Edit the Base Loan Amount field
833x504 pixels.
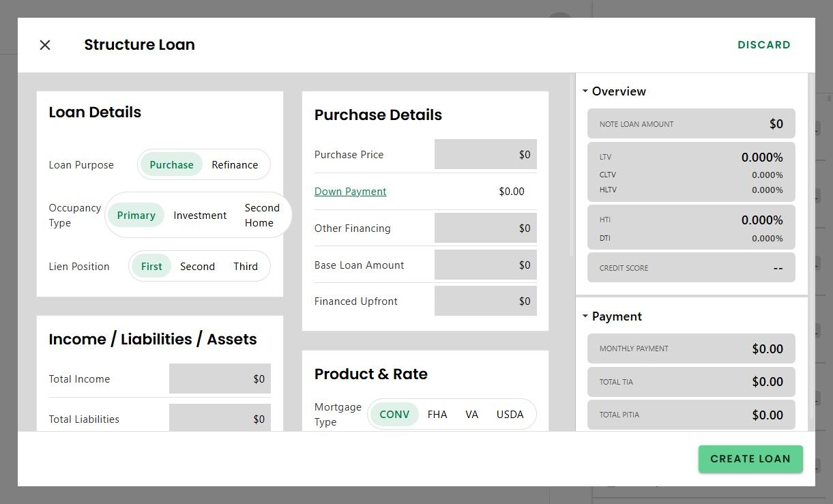[x=486, y=265]
